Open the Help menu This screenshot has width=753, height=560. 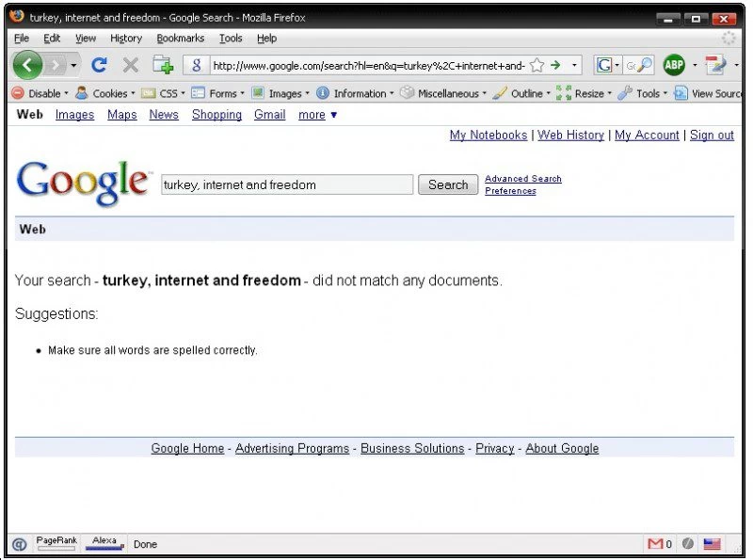coord(267,38)
